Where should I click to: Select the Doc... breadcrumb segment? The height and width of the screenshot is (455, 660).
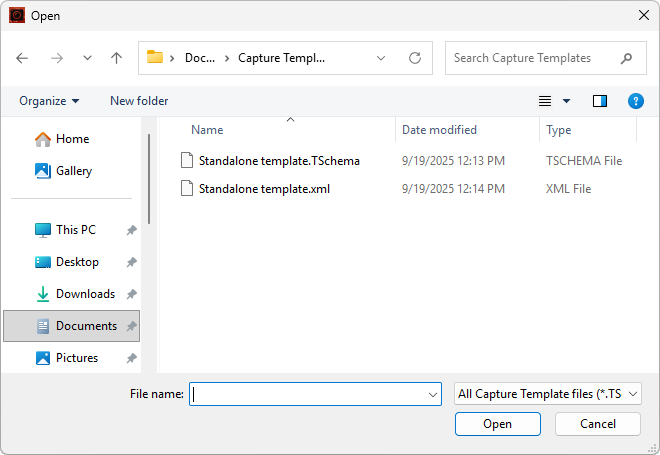coord(200,58)
